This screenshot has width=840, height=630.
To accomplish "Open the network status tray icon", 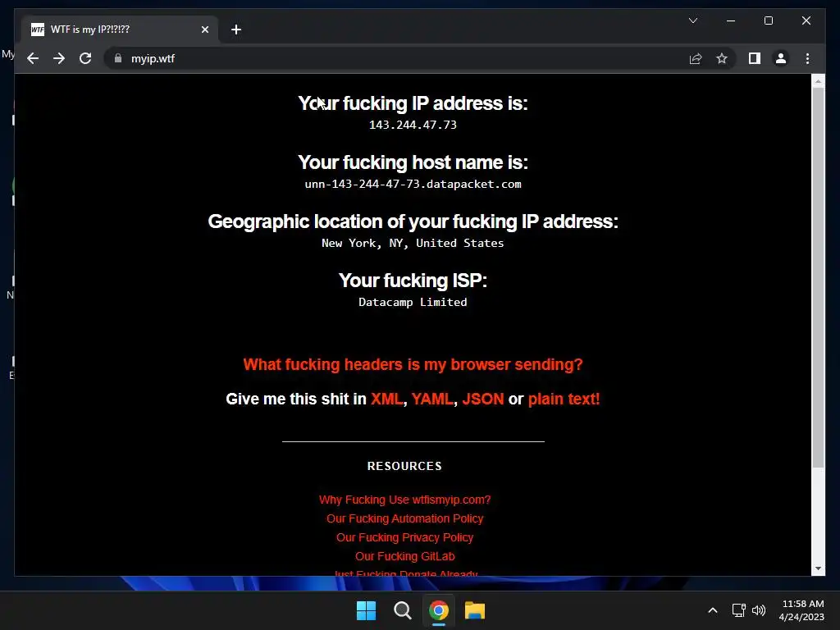I will (x=739, y=610).
